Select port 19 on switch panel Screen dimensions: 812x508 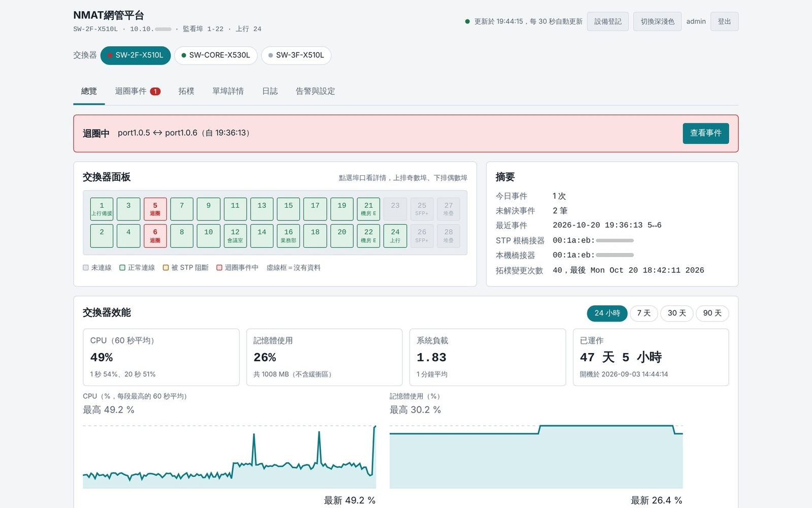[x=342, y=209]
